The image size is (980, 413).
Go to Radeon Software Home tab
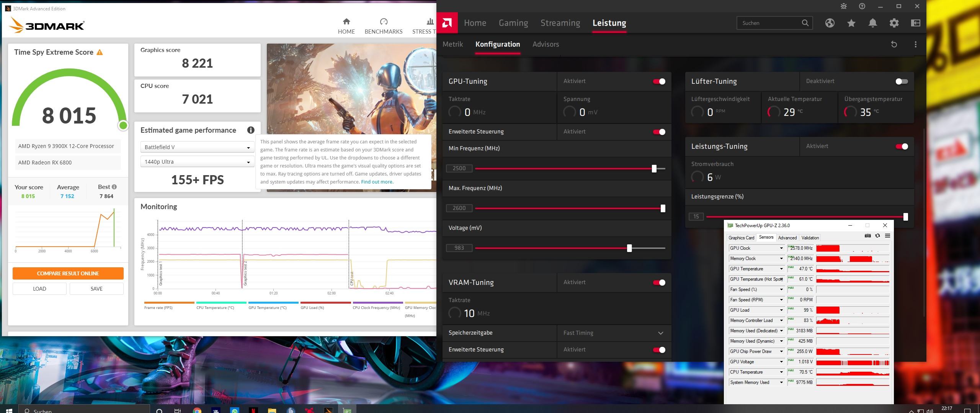[475, 23]
